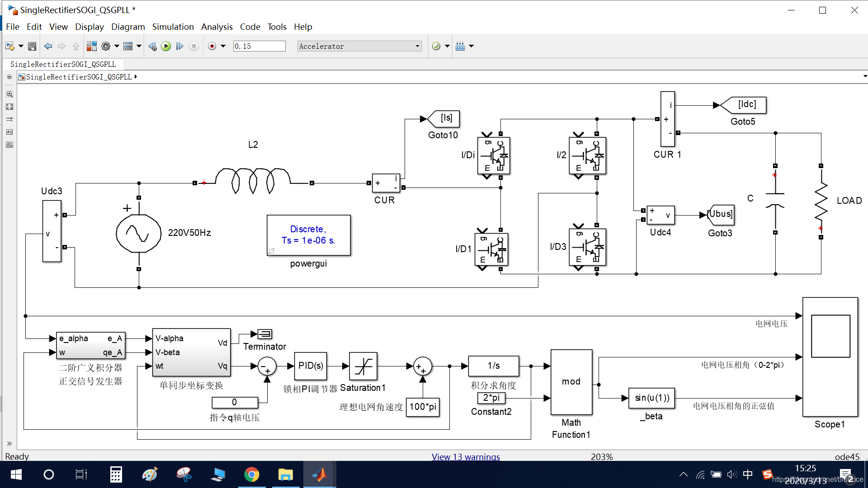Click the simulation stop time field
Viewport: 868px width, 488px height.
pyautogui.click(x=259, y=46)
